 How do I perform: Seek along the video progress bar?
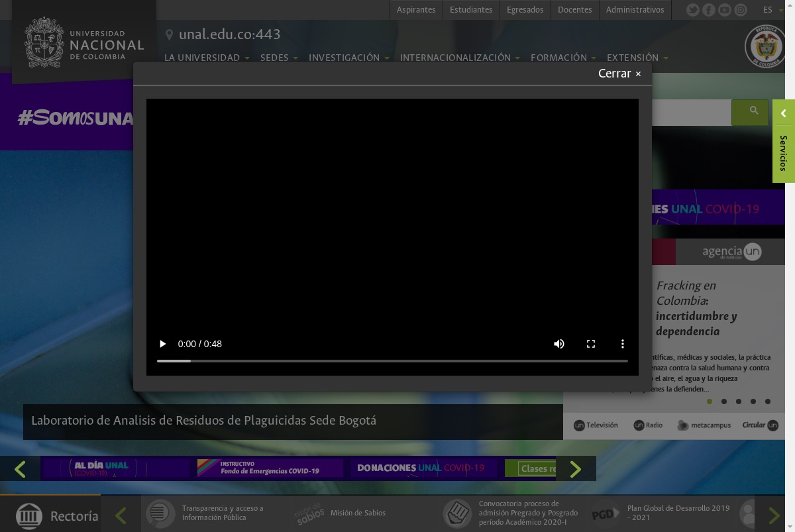pos(392,361)
